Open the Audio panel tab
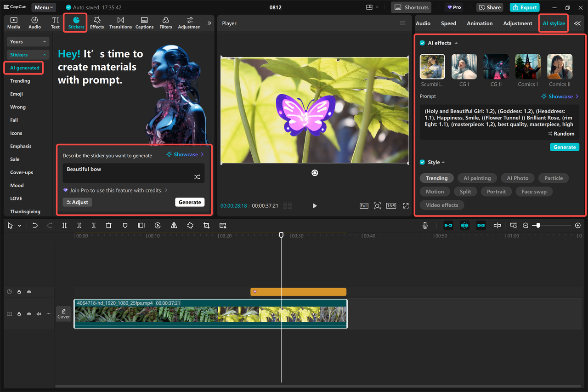 coord(34,23)
